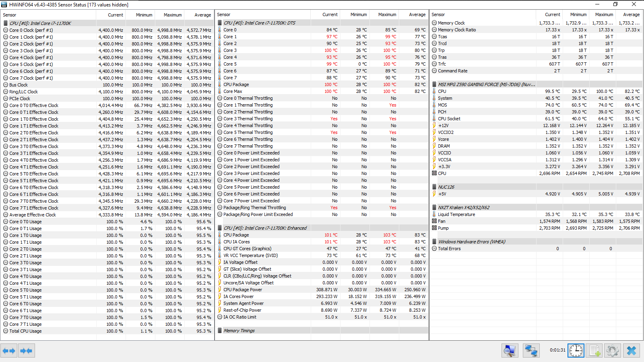This screenshot has height=362, width=644.
Task: Select the VR VCC Temperature (SVID) row
Action: (322, 255)
